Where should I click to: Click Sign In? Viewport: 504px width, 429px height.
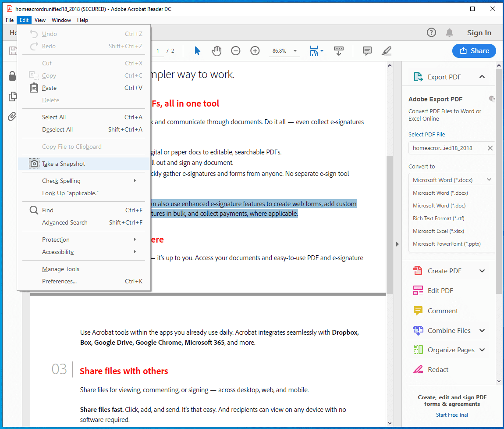tap(479, 32)
